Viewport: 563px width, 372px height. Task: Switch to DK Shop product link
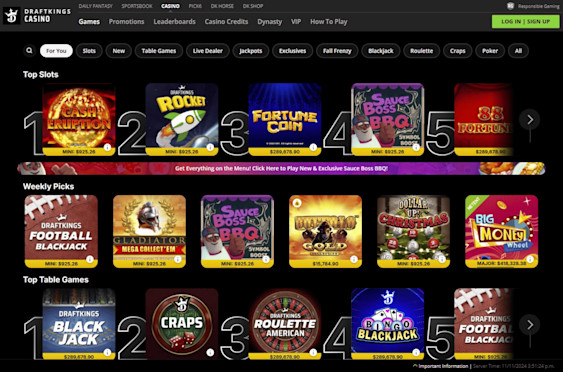tap(253, 6)
